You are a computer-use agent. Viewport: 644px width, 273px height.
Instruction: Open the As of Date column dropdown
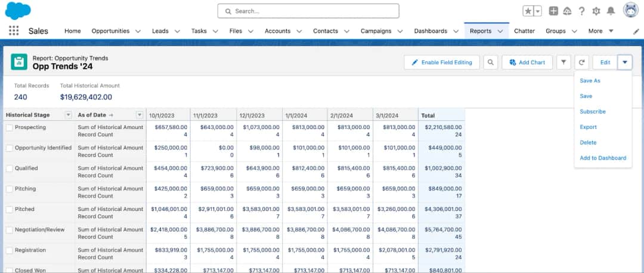click(140, 115)
